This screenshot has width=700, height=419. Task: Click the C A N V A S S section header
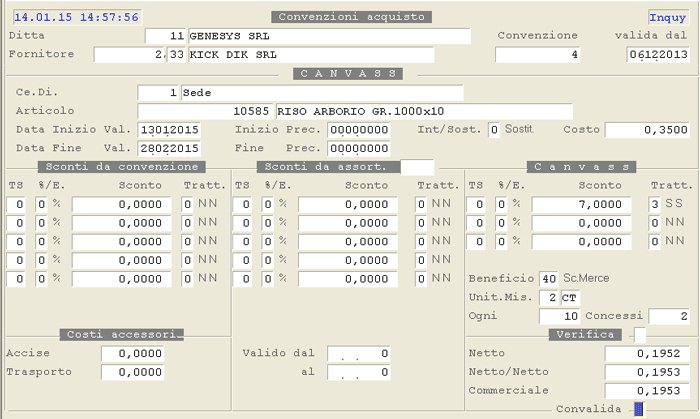(348, 74)
